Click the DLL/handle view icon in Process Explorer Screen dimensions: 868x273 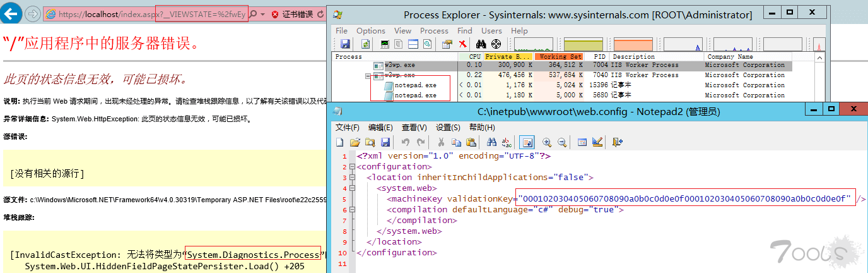[x=428, y=44]
